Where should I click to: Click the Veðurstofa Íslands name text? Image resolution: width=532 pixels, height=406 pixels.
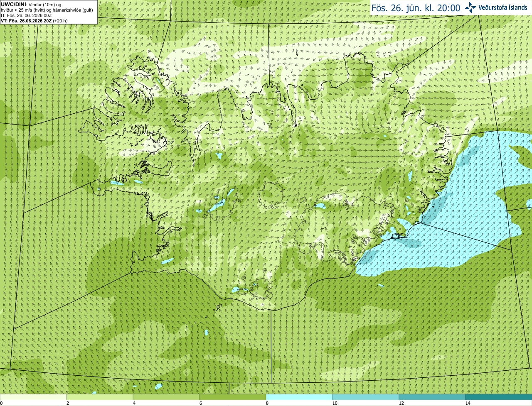[503, 7]
